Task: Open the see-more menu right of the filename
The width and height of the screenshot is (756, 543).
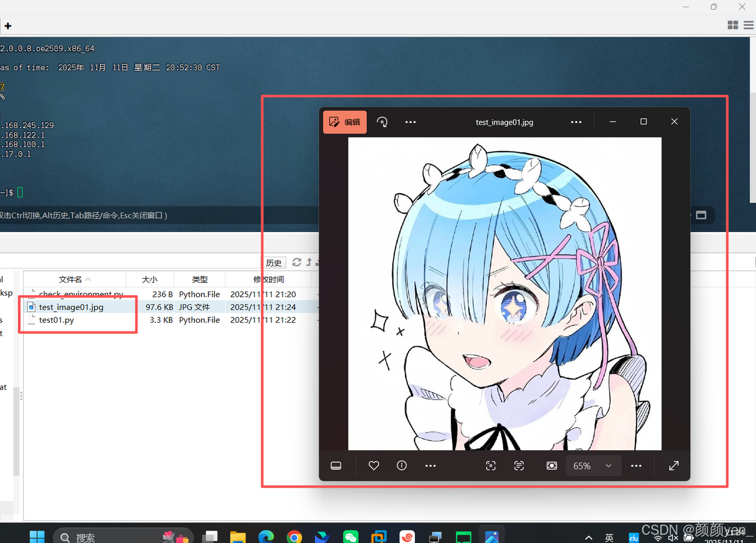Action: click(x=576, y=122)
